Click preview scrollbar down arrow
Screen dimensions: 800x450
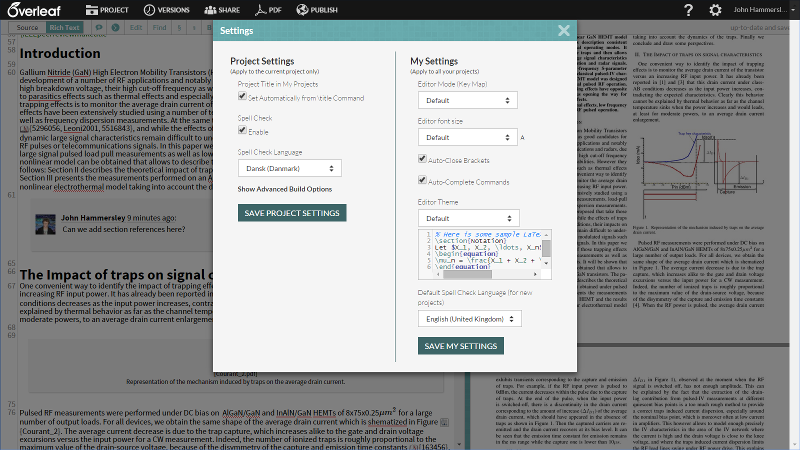pyautogui.click(x=546, y=263)
